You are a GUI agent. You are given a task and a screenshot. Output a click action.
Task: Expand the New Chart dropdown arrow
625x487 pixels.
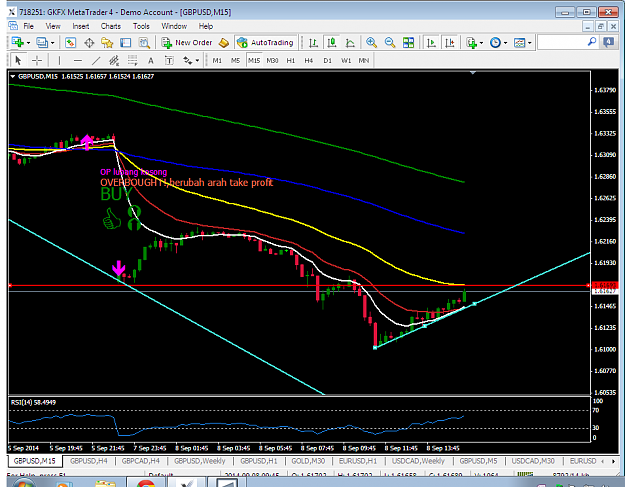pos(28,43)
